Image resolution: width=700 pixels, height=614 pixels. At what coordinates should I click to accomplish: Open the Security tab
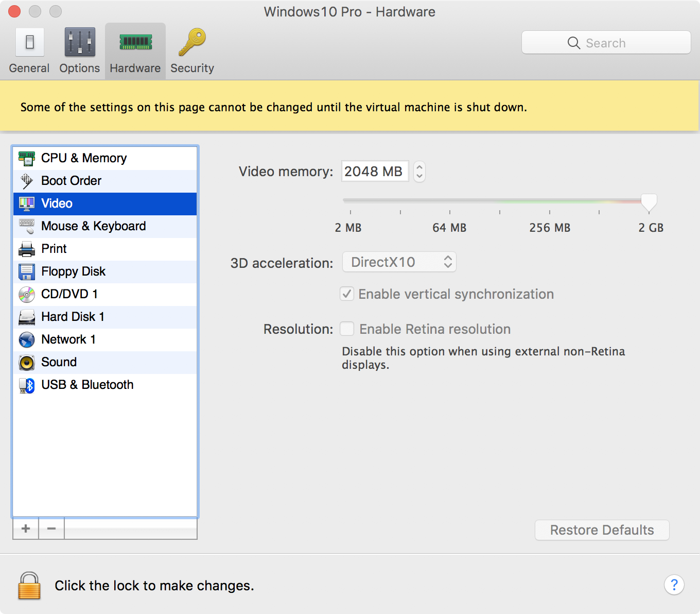coord(192,51)
